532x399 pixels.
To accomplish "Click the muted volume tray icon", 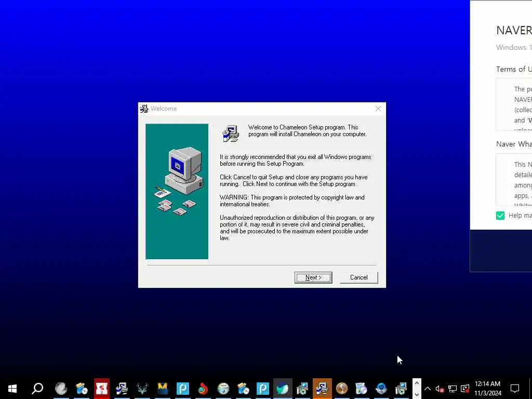I will [440, 389].
